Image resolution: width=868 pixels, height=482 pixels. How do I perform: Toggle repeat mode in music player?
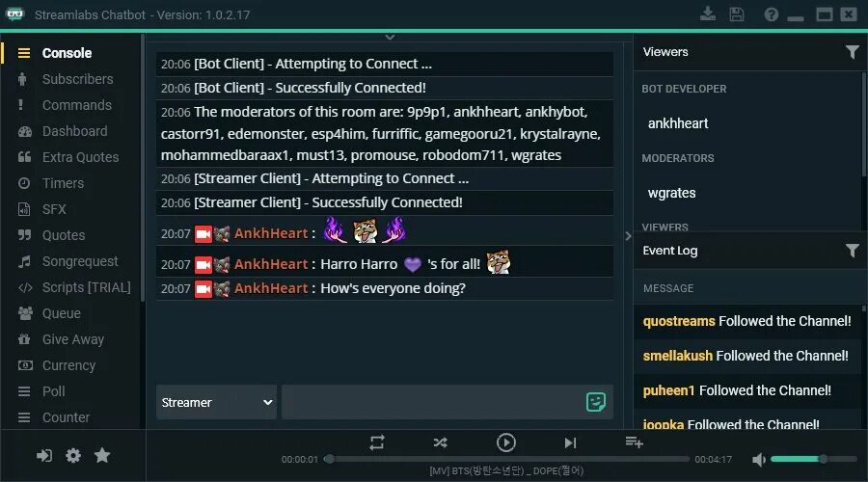[377, 442]
